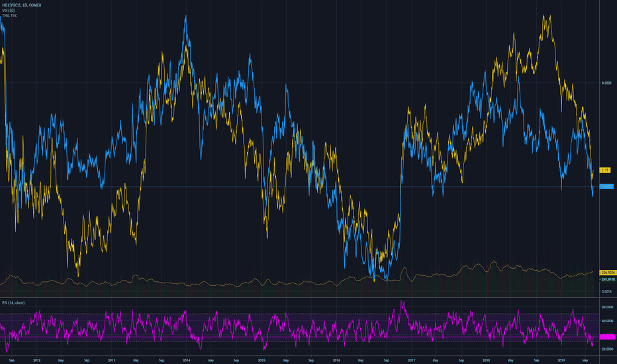This screenshot has height=364, width=617.
Task: Click the 2016 label on time axis
Action: click(x=336, y=360)
